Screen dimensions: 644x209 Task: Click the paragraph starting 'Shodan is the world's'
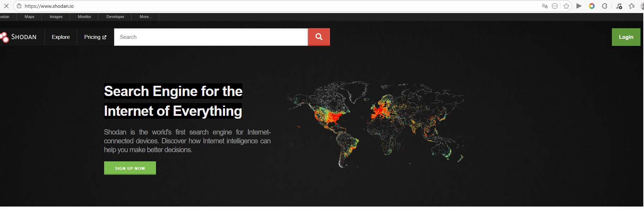(187, 141)
